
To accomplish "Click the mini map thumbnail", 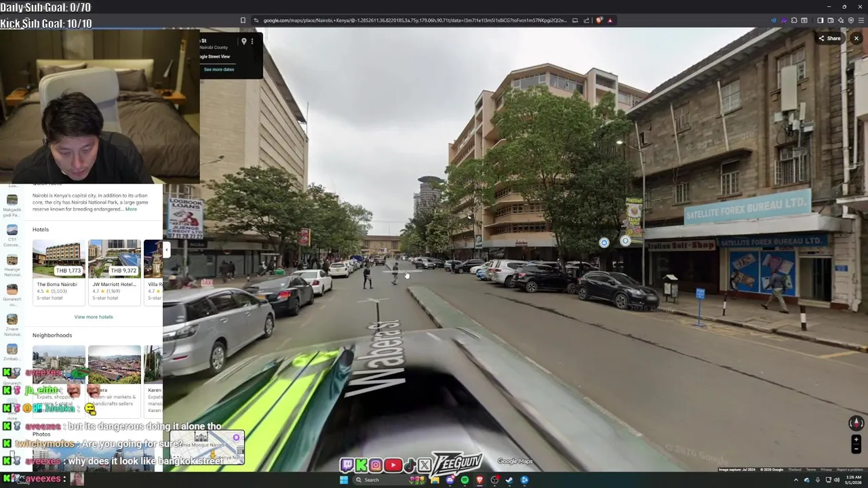I will [x=208, y=447].
